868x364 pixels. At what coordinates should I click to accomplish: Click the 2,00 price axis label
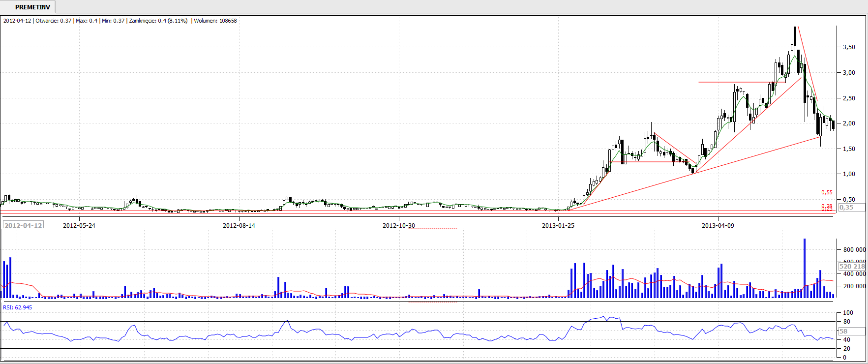click(x=849, y=123)
